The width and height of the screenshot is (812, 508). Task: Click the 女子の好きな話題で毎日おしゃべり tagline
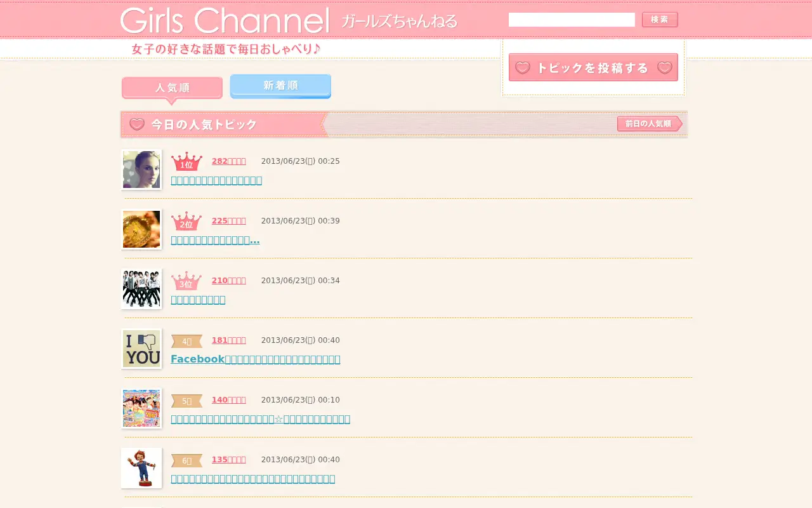[226, 49]
